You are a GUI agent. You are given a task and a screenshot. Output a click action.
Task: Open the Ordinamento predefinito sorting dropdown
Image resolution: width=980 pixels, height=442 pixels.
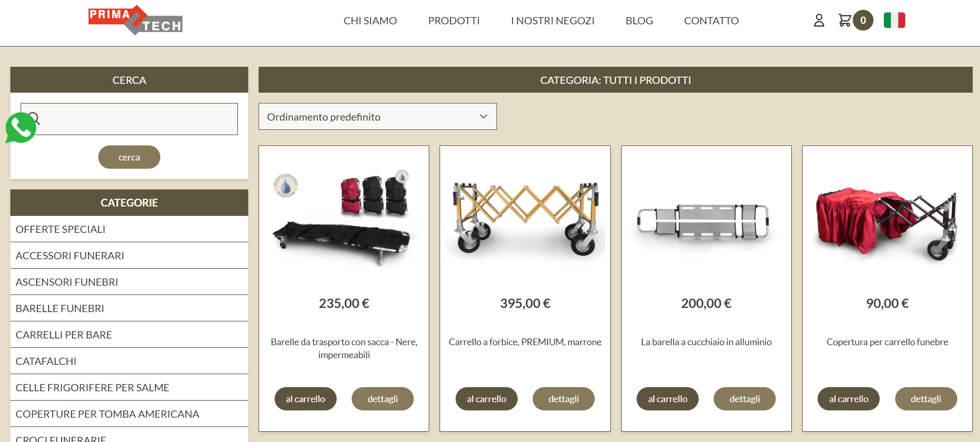click(x=378, y=116)
